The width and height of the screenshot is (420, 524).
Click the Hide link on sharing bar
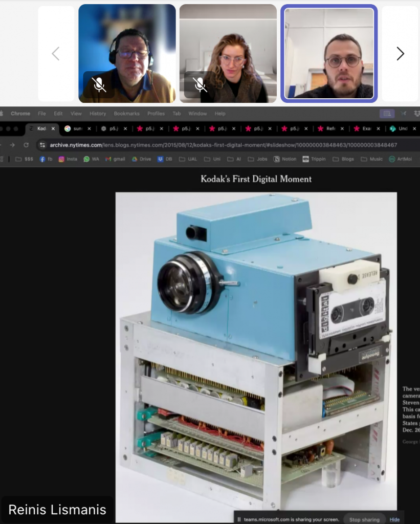[x=394, y=519]
